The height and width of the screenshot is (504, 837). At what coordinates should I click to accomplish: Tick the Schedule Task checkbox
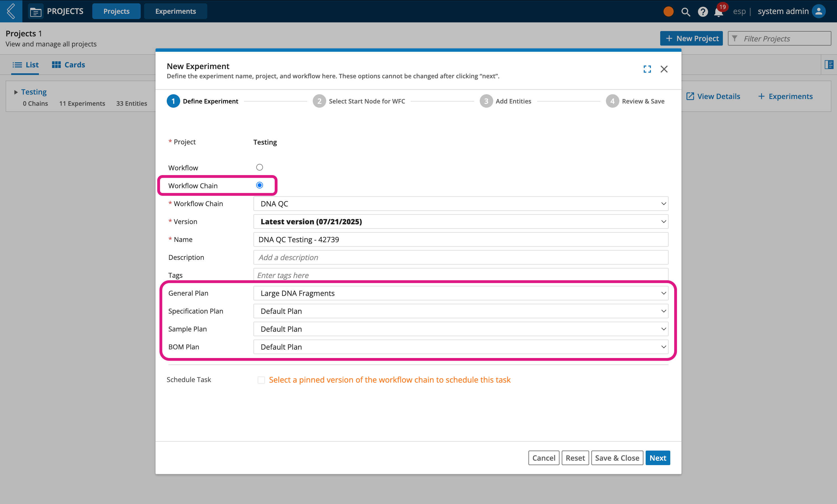click(x=261, y=380)
